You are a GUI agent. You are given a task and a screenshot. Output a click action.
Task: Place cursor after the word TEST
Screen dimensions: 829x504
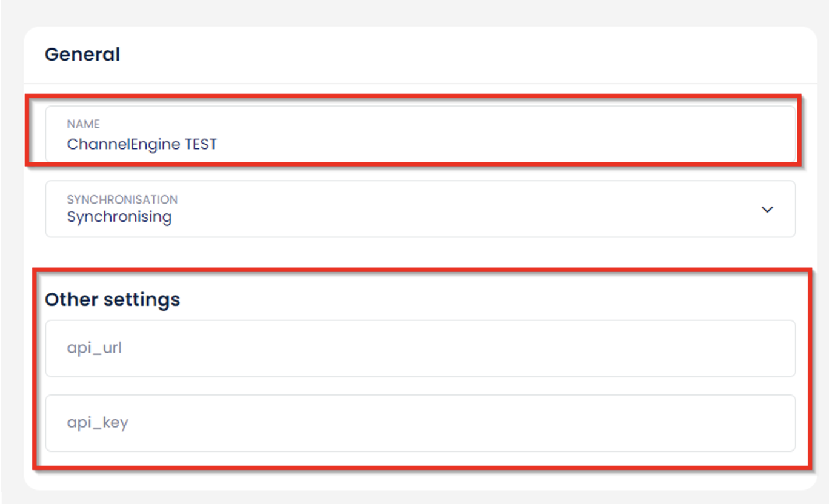[218, 144]
